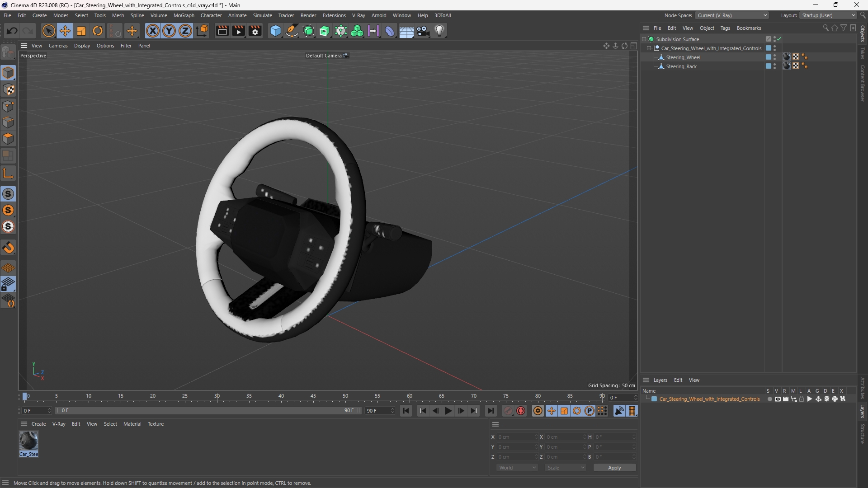Click the Light bulb icon
The height and width of the screenshot is (488, 868).
[439, 31]
